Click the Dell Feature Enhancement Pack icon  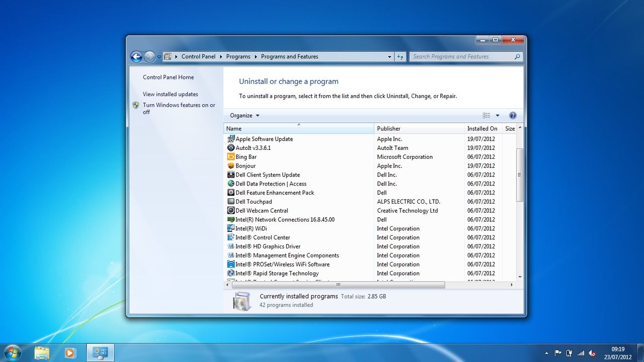(x=231, y=193)
